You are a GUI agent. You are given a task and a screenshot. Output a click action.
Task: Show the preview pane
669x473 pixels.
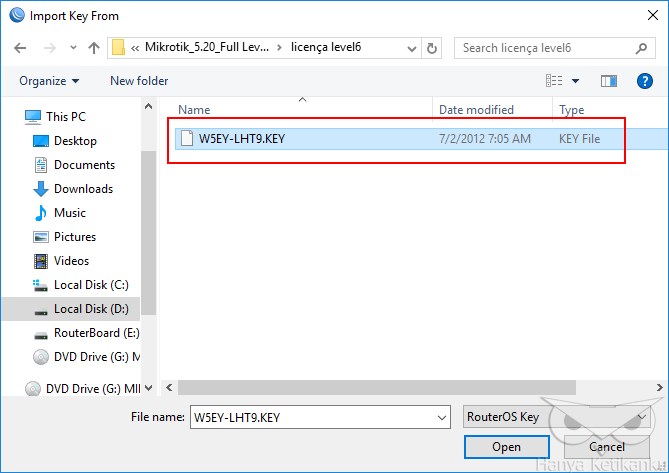coord(609,81)
